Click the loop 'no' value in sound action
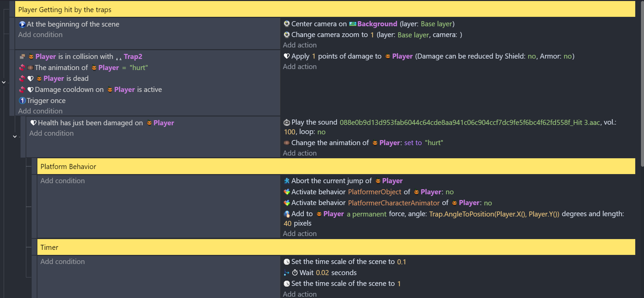Viewport: 644px width, 298px height. (x=321, y=132)
